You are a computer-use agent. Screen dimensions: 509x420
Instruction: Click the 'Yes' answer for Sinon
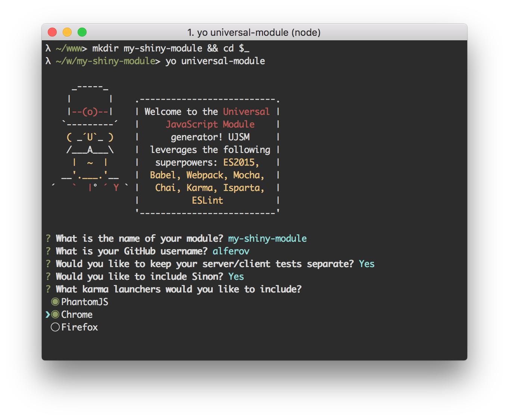[x=236, y=276]
